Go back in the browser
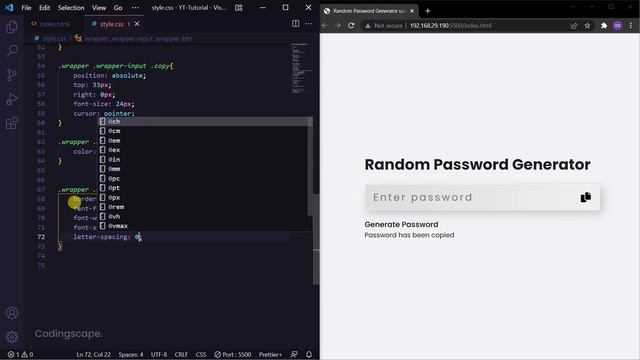640x360 pixels. (x=325, y=25)
